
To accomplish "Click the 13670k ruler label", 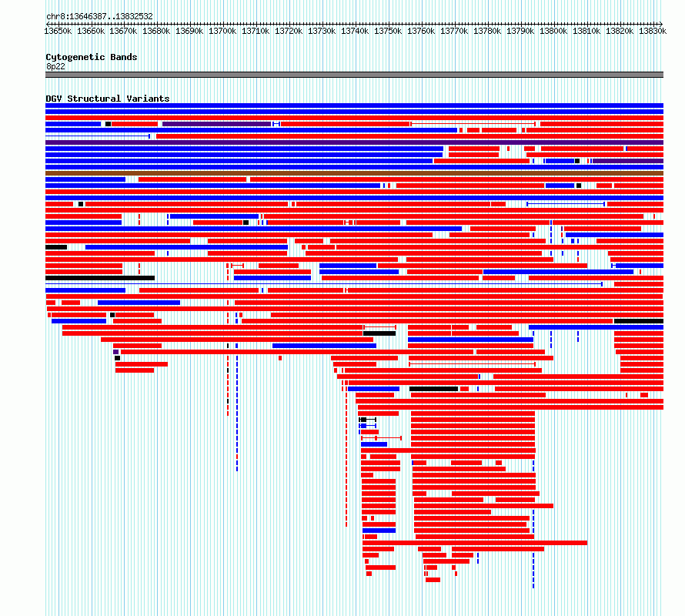I will (123, 31).
